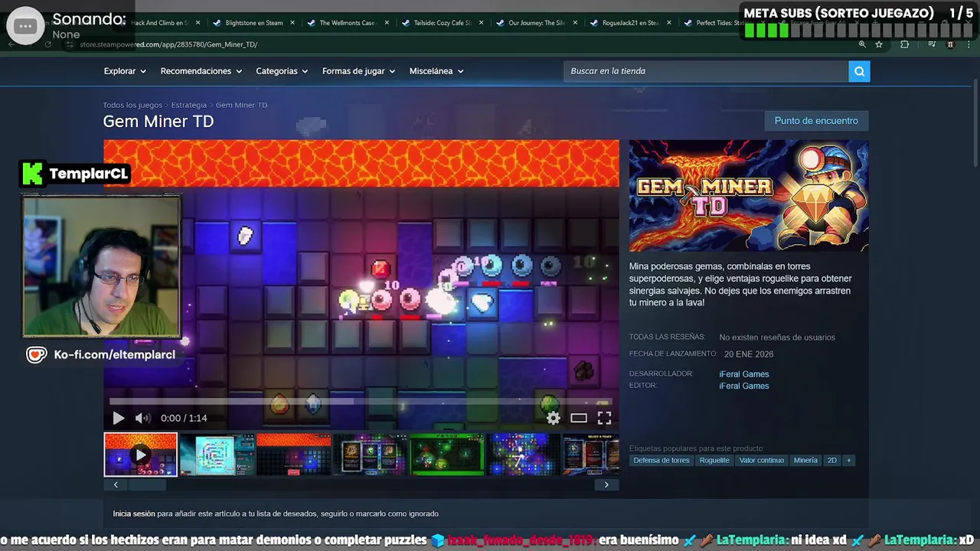Expand the 'Formas de jugar' menu
This screenshot has width=980, height=551.
(358, 71)
